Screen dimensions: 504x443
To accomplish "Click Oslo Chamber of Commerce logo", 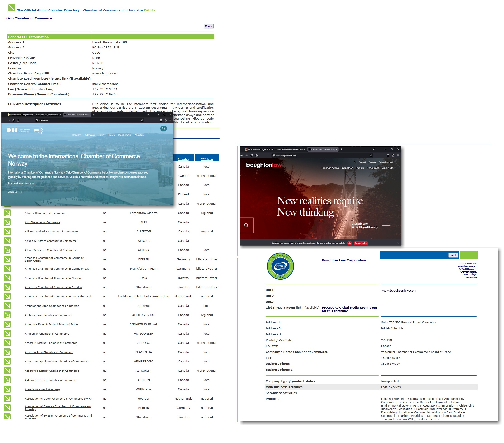I will click(x=18, y=130).
